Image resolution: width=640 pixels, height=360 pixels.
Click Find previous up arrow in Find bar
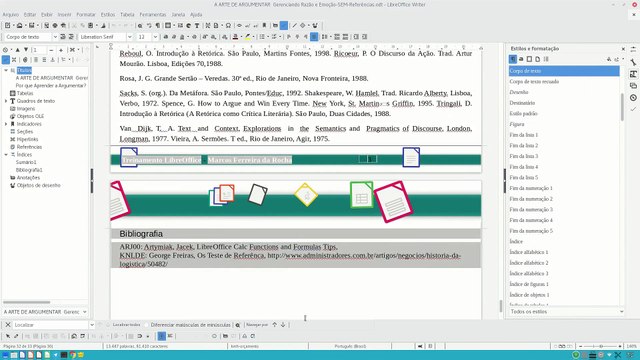coord(274,325)
